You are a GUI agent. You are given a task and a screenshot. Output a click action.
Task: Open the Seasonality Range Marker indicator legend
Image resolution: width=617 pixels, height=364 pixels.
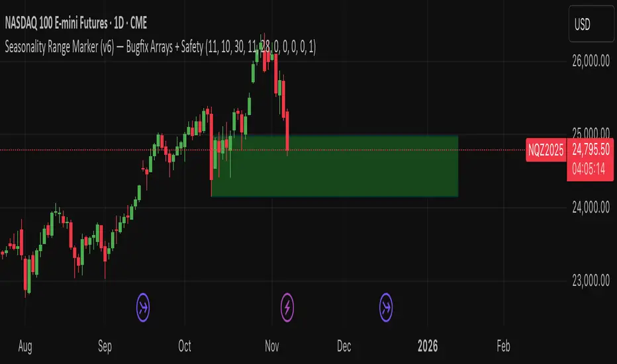click(160, 47)
